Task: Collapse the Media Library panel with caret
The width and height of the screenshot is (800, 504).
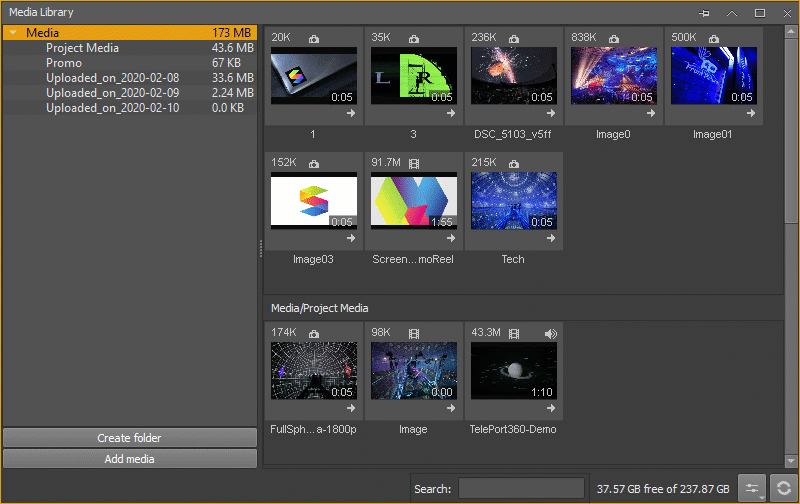Action: click(x=732, y=13)
